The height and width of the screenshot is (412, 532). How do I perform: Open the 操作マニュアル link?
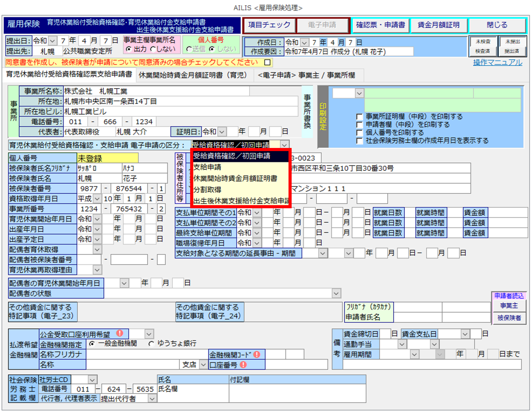click(x=497, y=63)
